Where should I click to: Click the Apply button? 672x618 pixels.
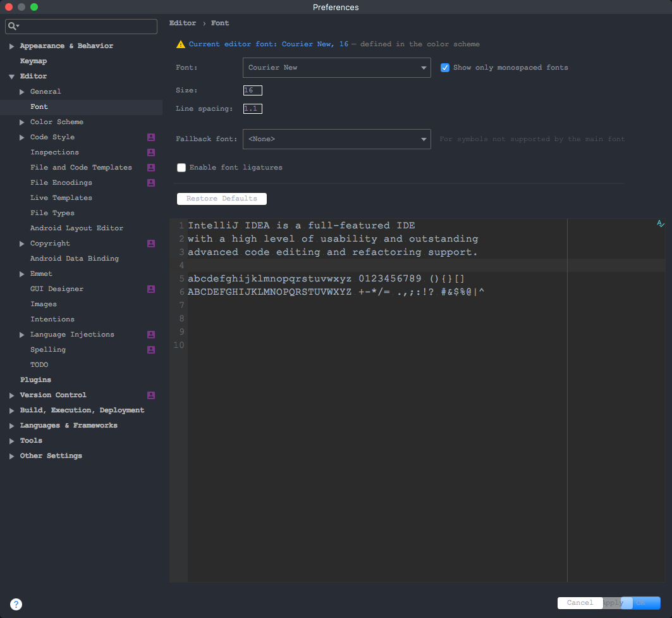(x=612, y=603)
